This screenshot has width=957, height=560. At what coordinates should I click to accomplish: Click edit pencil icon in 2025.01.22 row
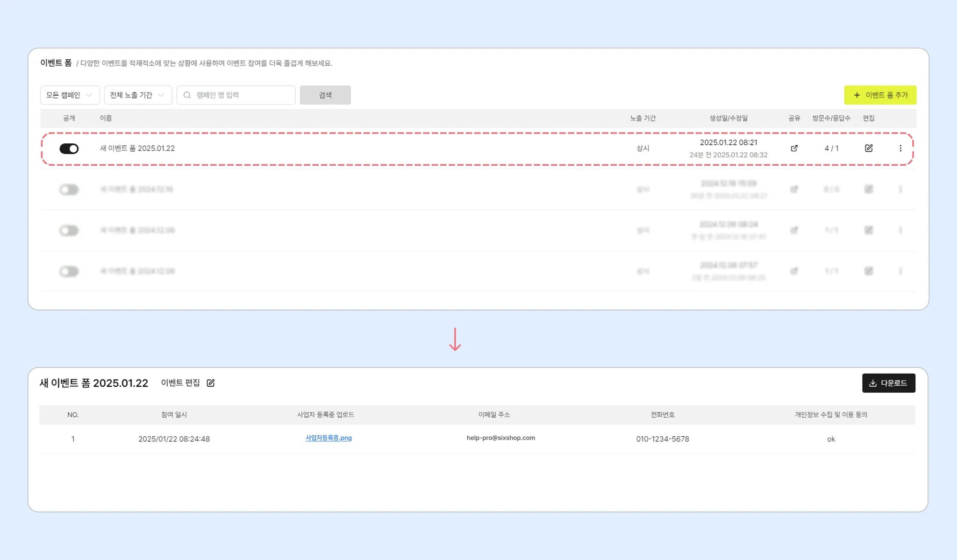pyautogui.click(x=869, y=148)
